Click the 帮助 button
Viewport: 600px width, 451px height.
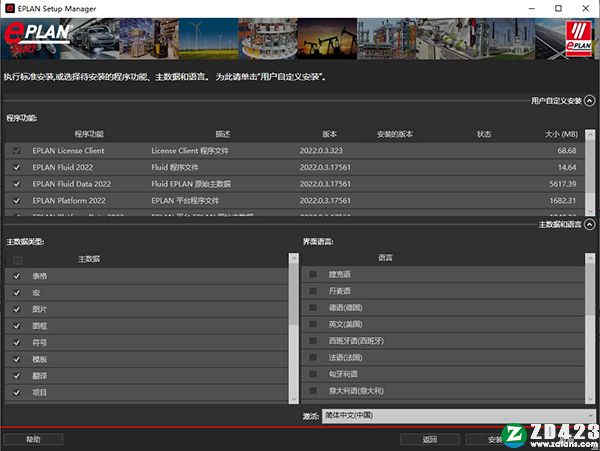pos(33,440)
